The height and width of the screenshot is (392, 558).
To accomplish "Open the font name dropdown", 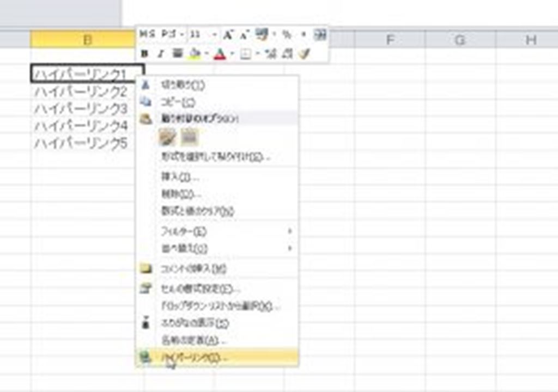I will 182,35.
